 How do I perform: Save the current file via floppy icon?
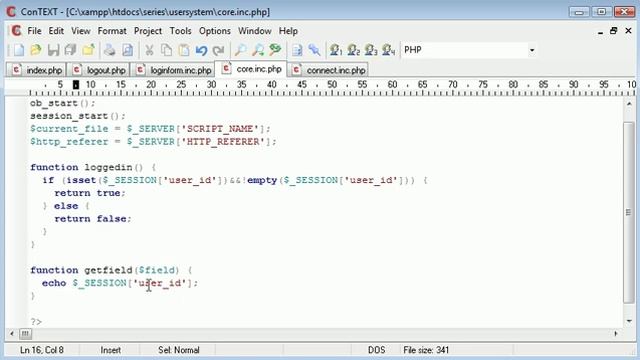[x=53, y=50]
